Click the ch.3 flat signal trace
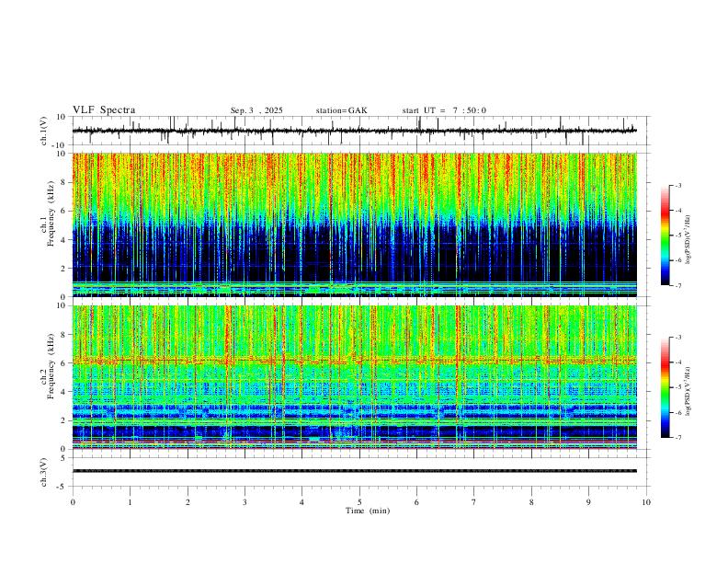Image resolution: width=728 pixels, height=563 pixels. coord(355,471)
